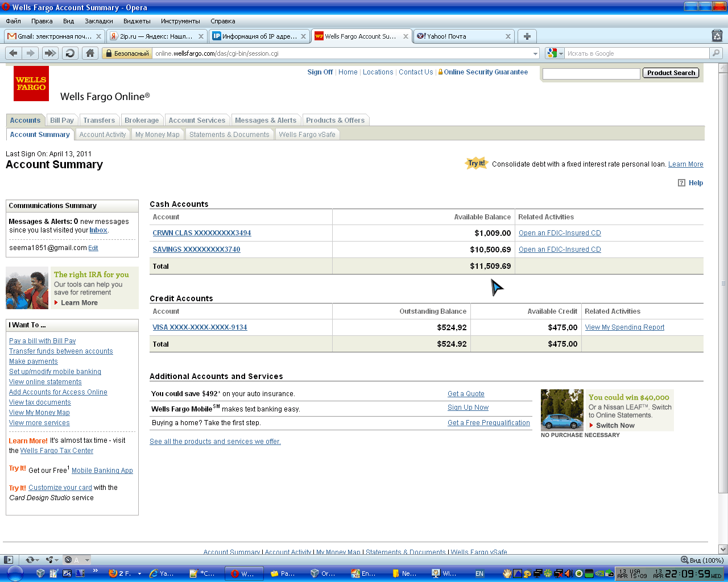This screenshot has width=728, height=582.
Task: Click the Locations link
Action: click(378, 72)
